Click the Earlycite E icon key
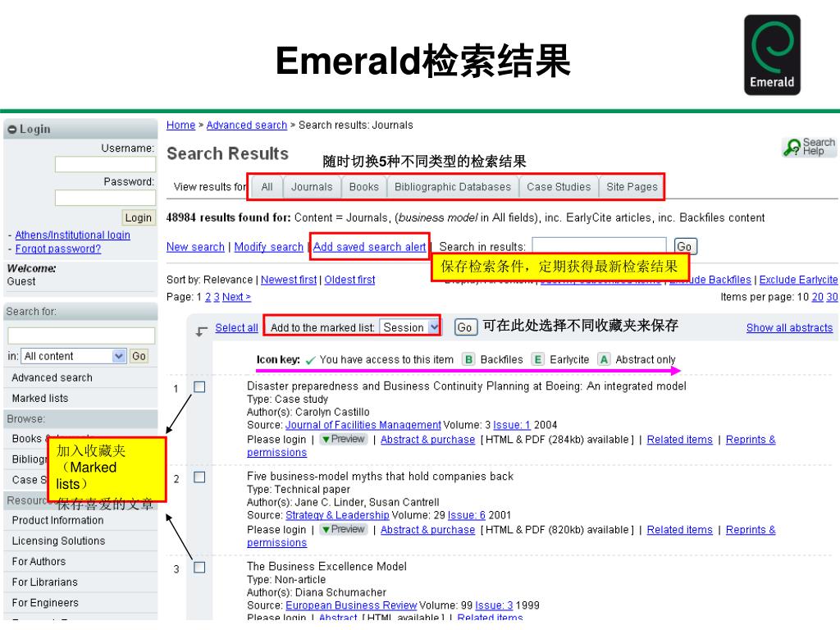840x630 pixels. pos(538,359)
